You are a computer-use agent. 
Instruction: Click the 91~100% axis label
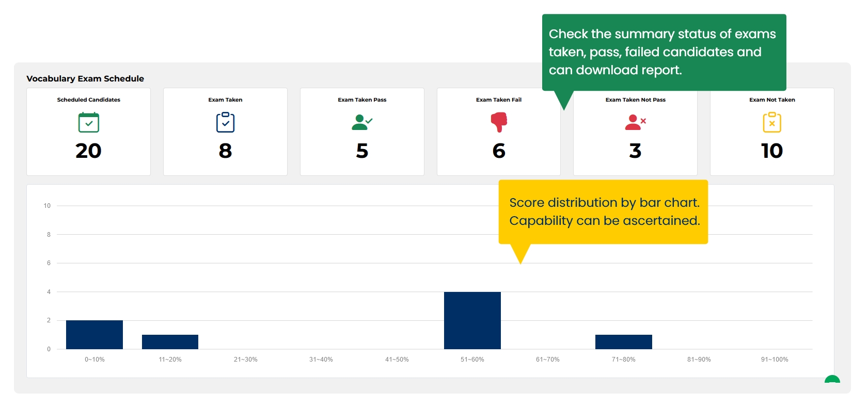775,360
